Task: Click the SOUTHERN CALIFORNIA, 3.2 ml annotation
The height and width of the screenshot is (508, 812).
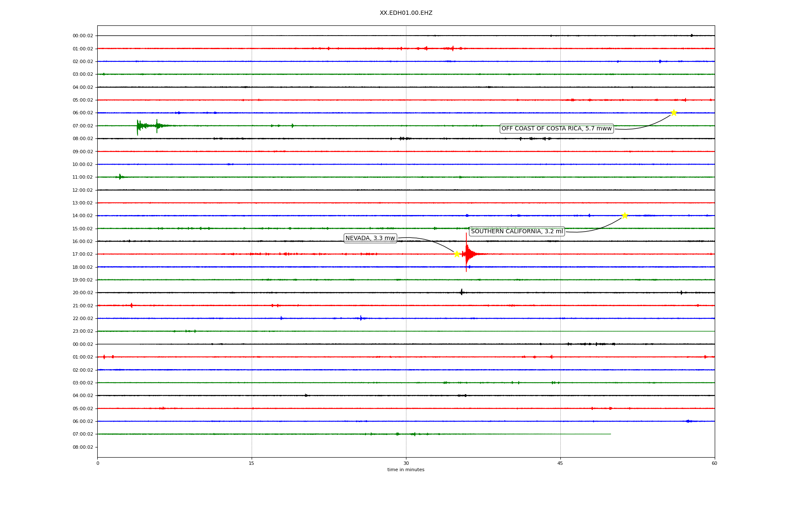Action: [x=517, y=232]
